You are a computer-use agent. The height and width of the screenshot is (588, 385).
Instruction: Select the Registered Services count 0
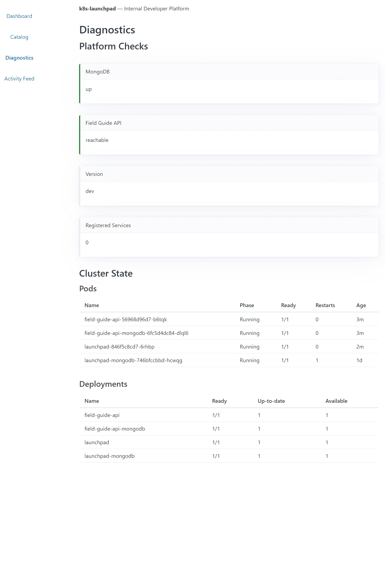click(87, 242)
